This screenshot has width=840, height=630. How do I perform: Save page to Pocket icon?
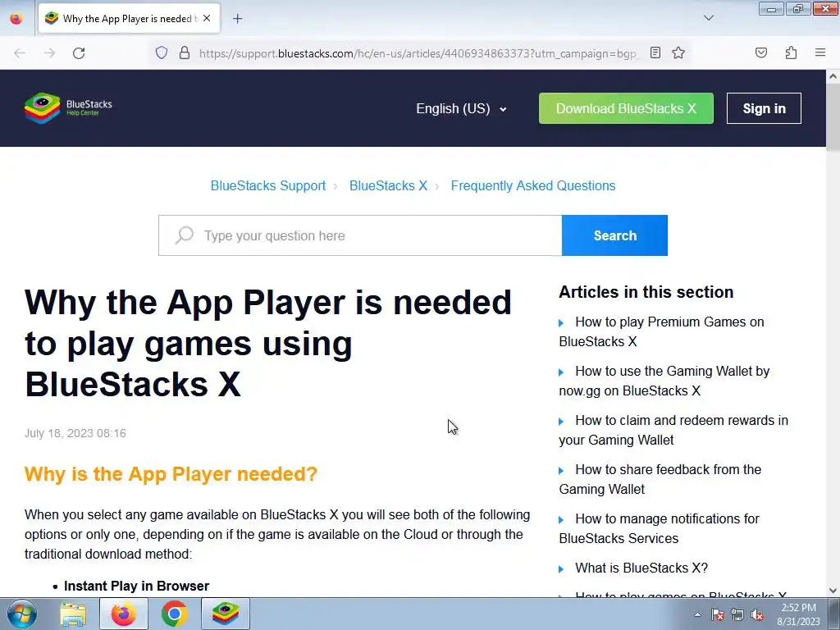pyautogui.click(x=760, y=52)
